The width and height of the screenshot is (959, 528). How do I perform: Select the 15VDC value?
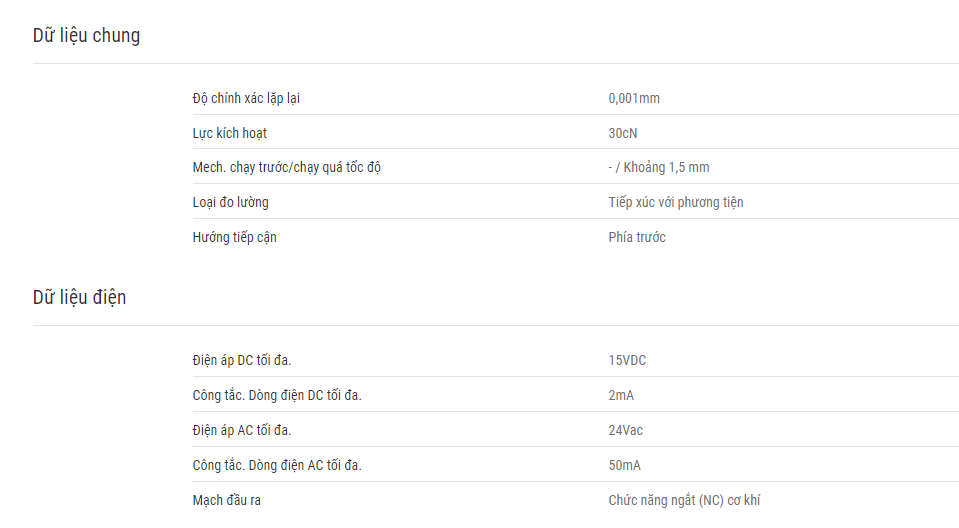(x=627, y=360)
